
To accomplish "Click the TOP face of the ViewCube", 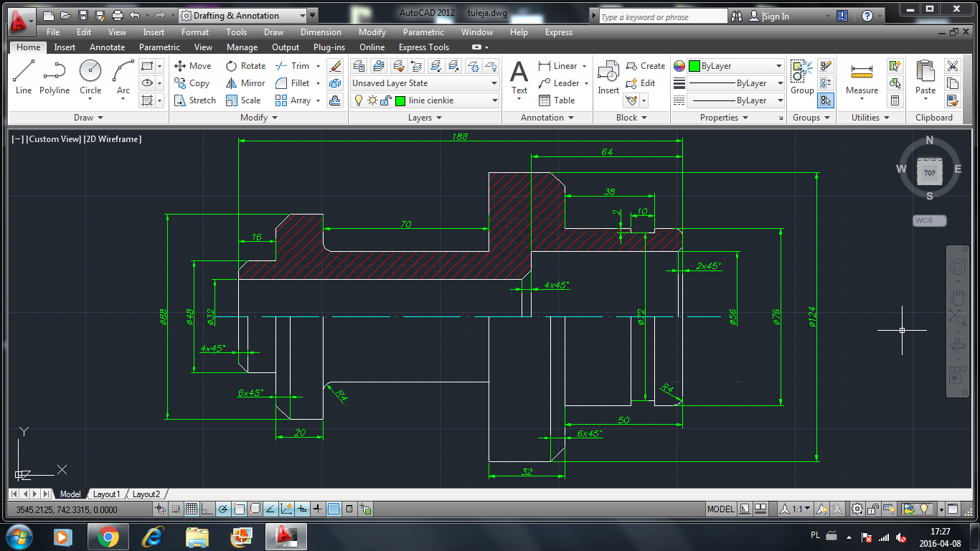I will pos(930,173).
